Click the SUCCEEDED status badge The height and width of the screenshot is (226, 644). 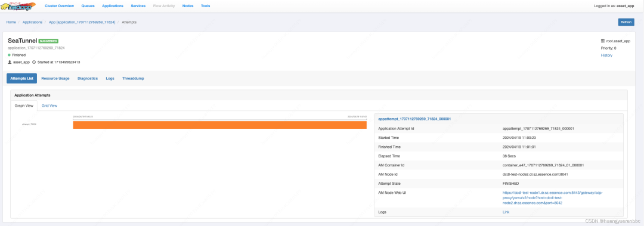48,41
